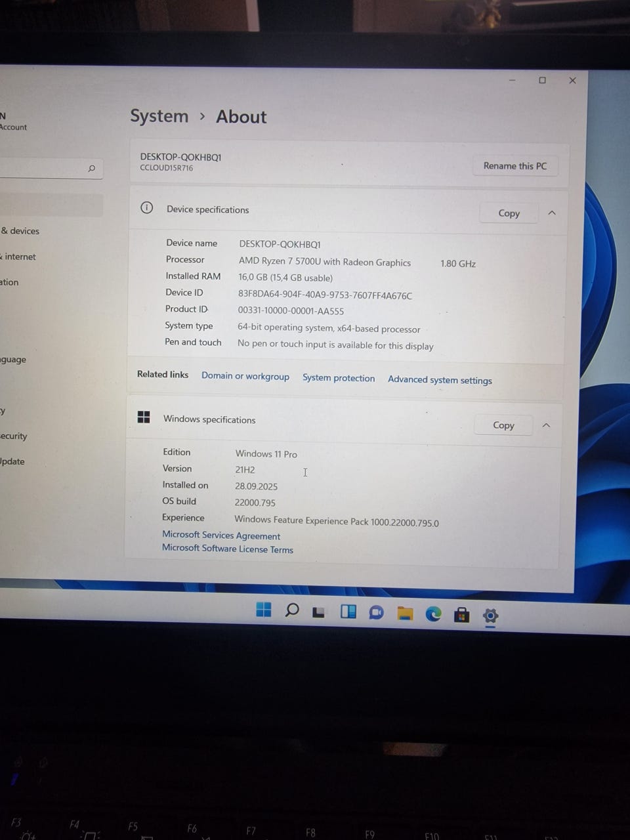Collapse the Device specifications section
The image size is (630, 840).
(x=552, y=213)
